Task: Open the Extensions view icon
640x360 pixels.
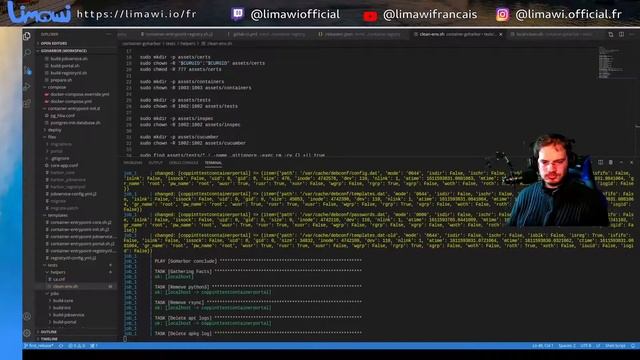Action: [x=27, y=104]
